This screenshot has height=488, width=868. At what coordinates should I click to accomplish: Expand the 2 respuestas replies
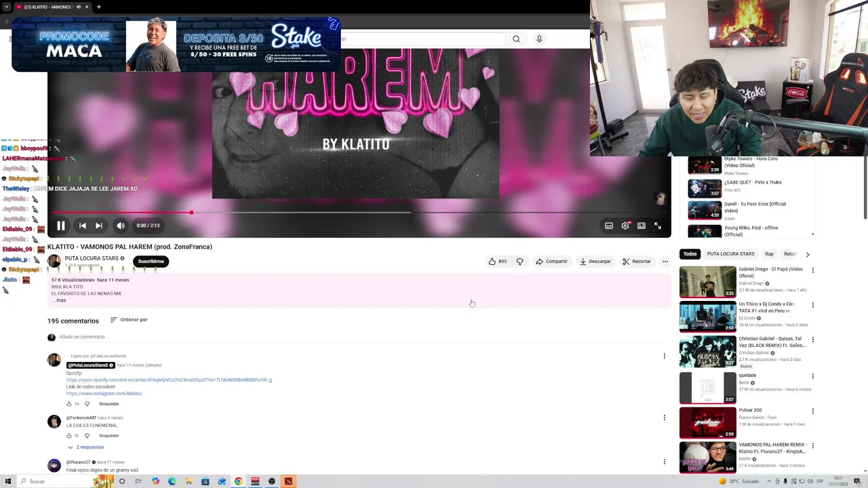(x=85, y=447)
